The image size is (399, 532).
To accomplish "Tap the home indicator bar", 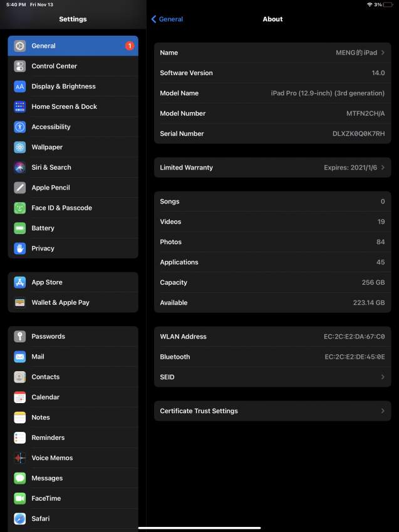I will 199,528.
